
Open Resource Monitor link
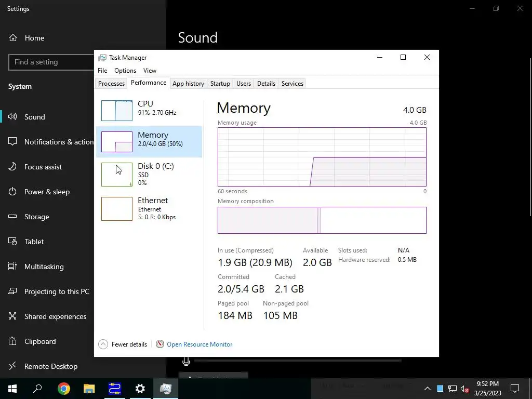click(199, 344)
